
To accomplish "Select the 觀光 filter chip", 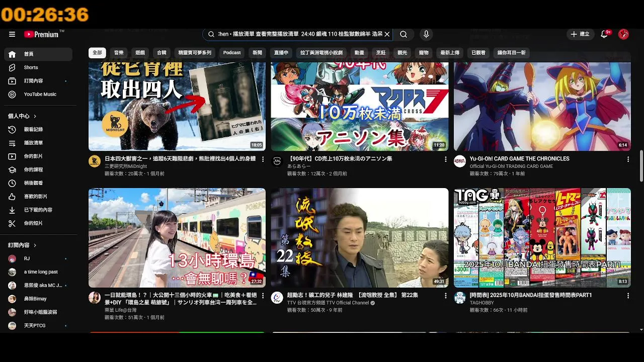I will pyautogui.click(x=403, y=53).
